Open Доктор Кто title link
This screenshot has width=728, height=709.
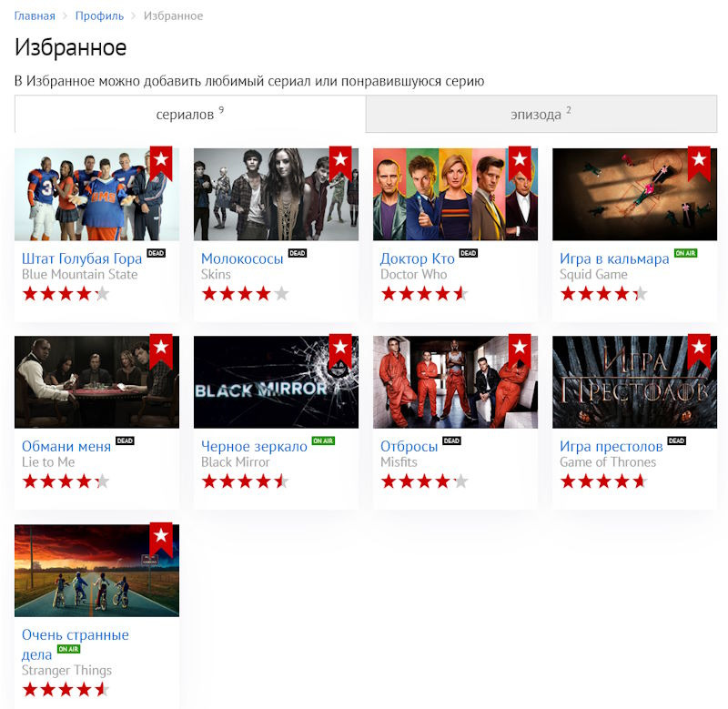click(x=418, y=258)
